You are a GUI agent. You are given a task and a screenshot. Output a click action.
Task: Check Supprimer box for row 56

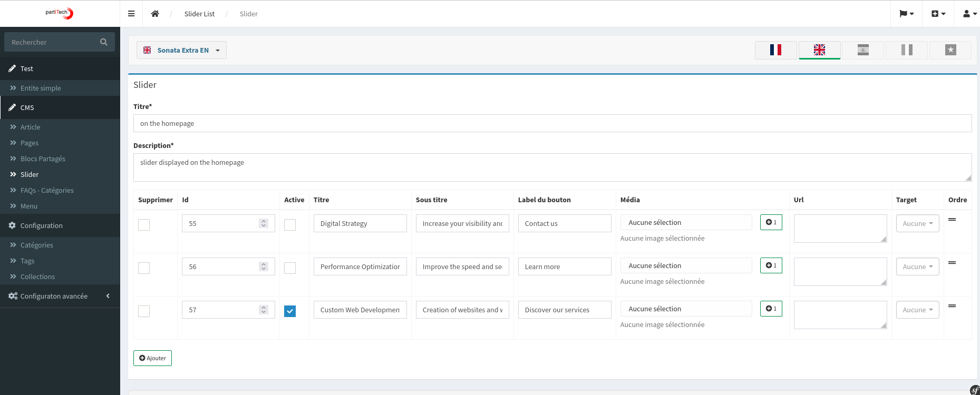pyautogui.click(x=144, y=268)
